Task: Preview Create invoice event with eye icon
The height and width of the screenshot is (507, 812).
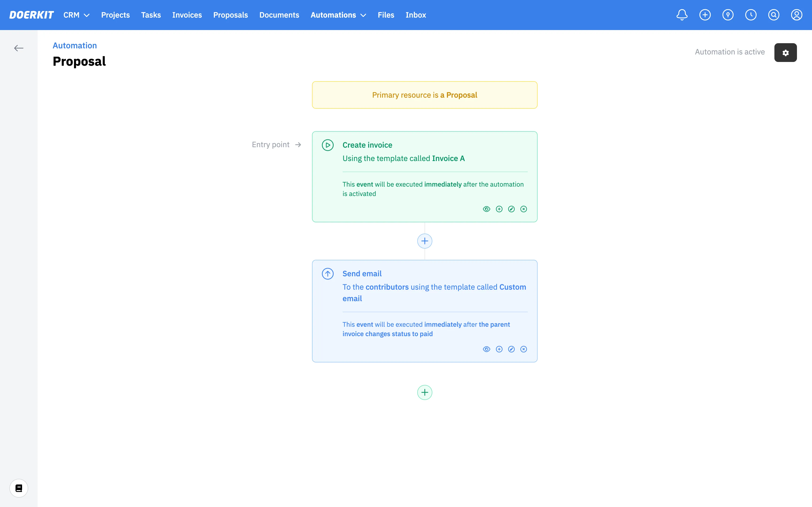Action: [x=487, y=209]
